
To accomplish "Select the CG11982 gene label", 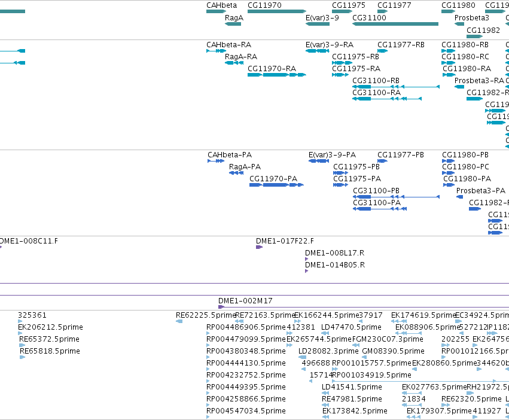I will pyautogui.click(x=483, y=30).
